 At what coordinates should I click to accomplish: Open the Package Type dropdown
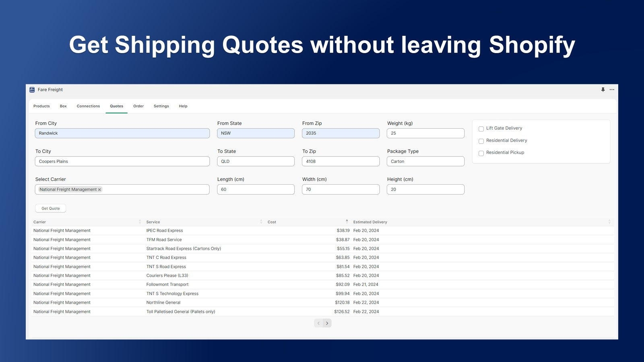[x=425, y=161]
